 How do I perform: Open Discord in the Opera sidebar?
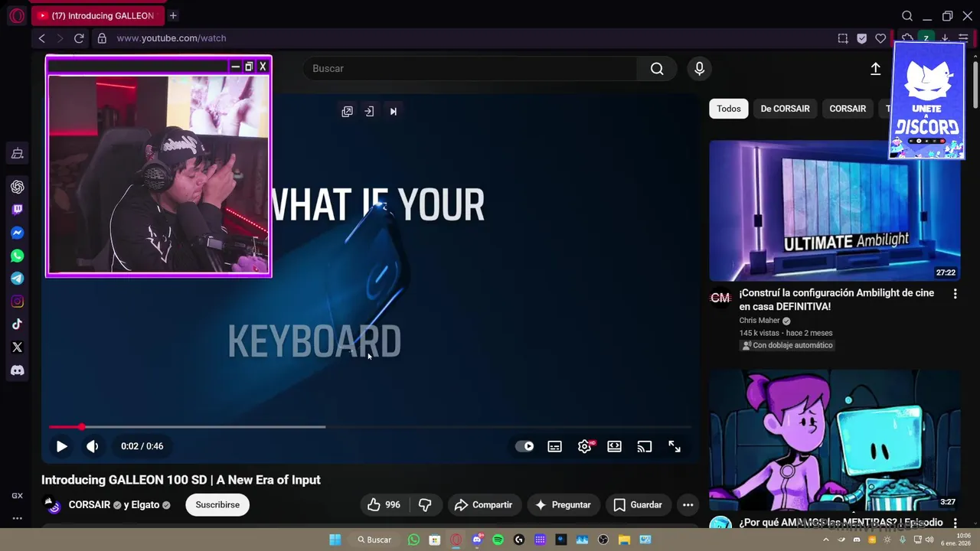(x=17, y=370)
